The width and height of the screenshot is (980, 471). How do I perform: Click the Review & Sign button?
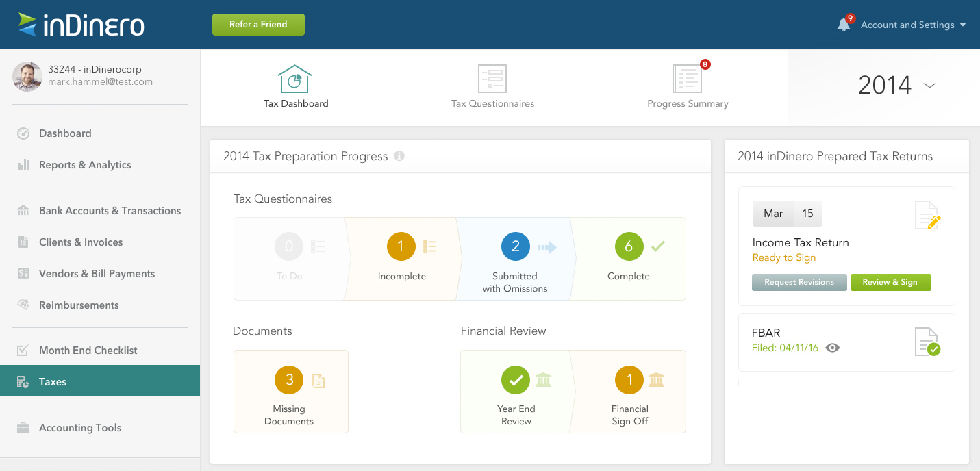click(x=890, y=282)
